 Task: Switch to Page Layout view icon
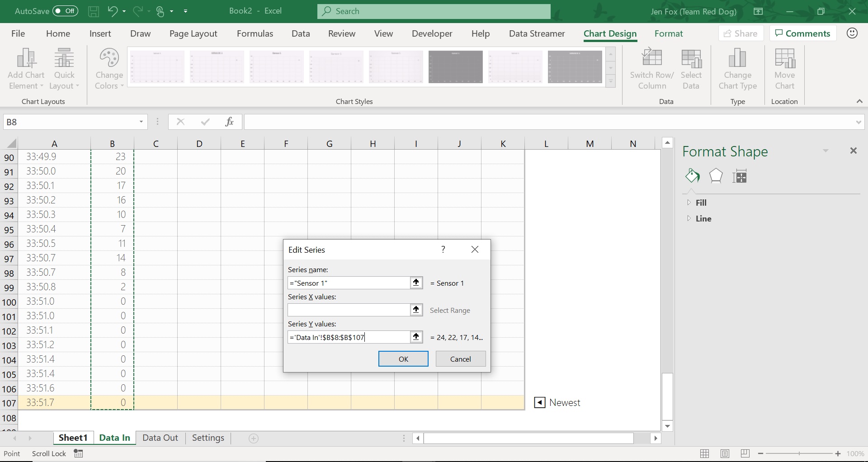(725, 454)
